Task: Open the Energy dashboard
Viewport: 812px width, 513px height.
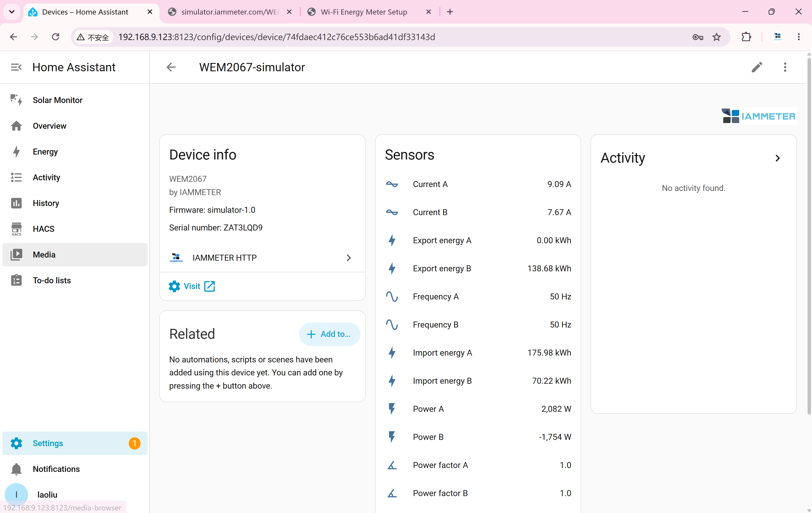Action: coord(75,152)
